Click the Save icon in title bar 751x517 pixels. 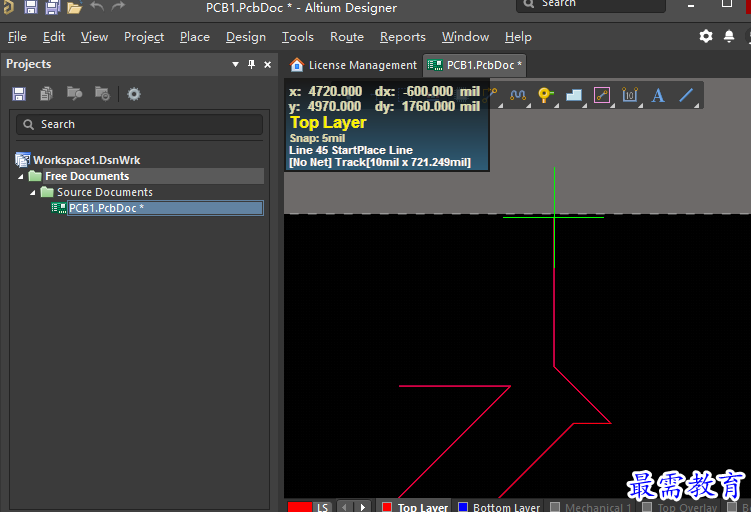(x=31, y=7)
